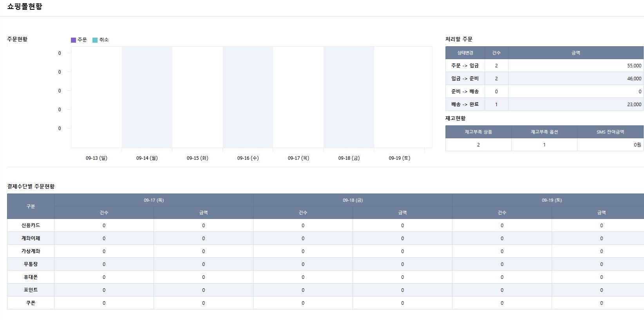Click the 09-18 (금) label under the chart
The image size is (644, 320).
pyautogui.click(x=349, y=158)
